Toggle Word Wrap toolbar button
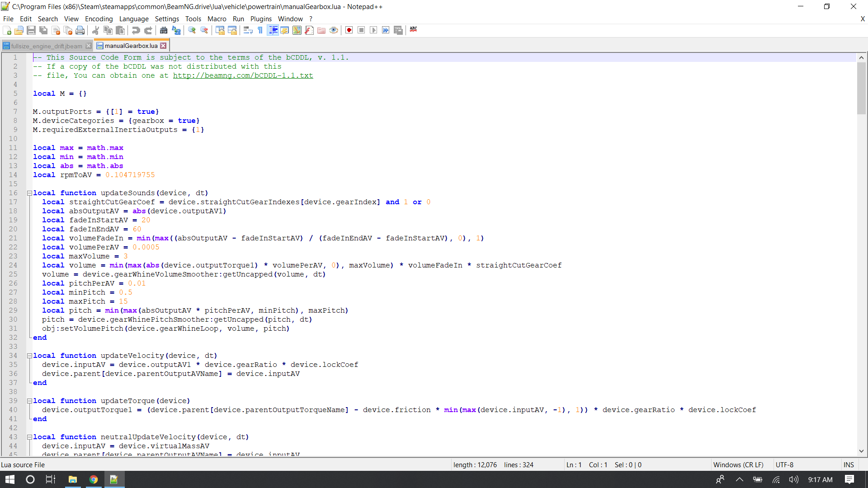868x488 pixels. 248,30
